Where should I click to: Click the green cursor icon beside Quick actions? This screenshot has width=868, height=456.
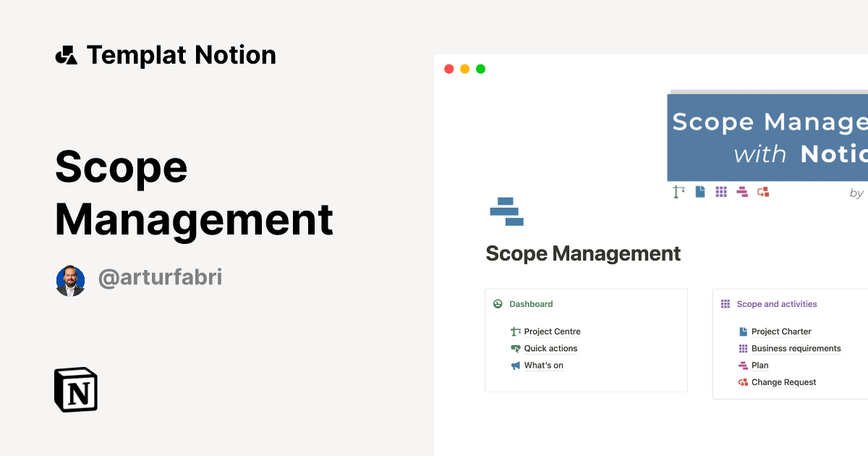pos(514,348)
